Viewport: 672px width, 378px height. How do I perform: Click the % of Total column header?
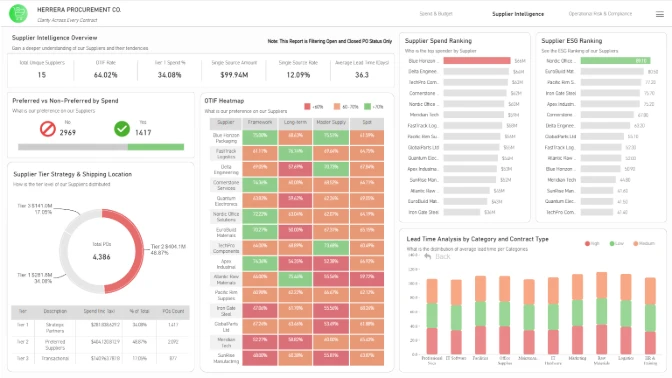click(139, 311)
